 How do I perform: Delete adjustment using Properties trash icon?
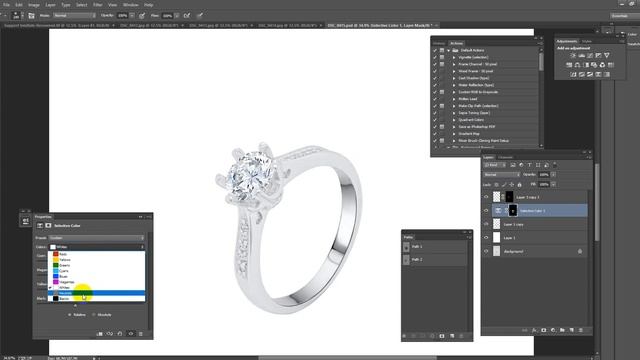click(141, 334)
